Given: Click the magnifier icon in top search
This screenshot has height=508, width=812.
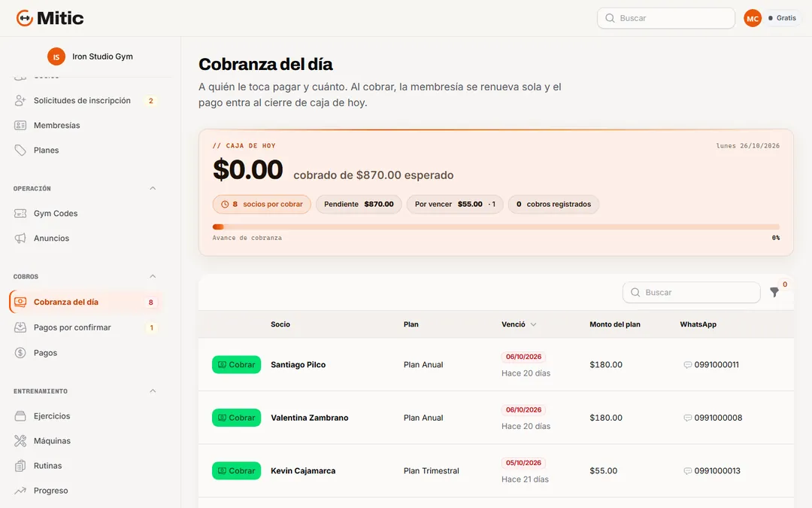Looking at the screenshot, I should 610,18.
